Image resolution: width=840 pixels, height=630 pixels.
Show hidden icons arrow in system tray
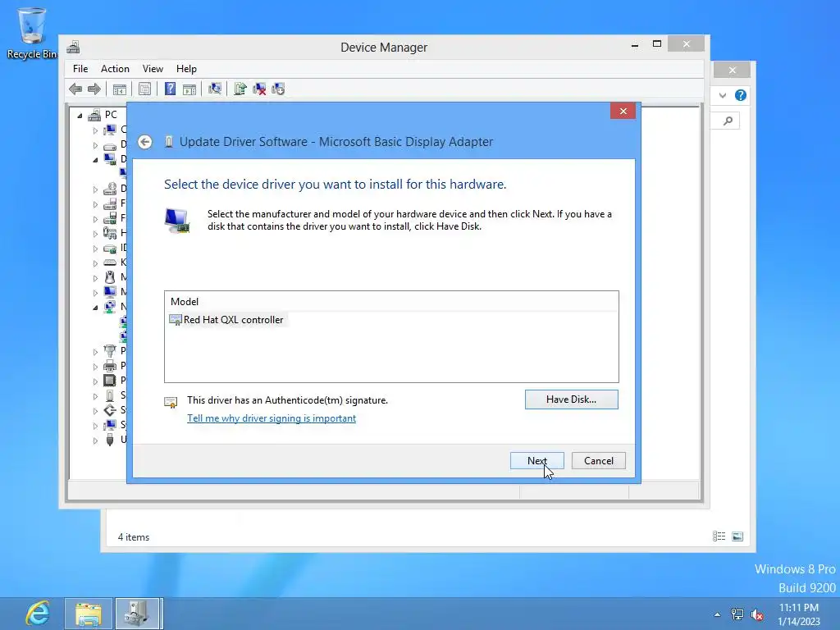717,614
